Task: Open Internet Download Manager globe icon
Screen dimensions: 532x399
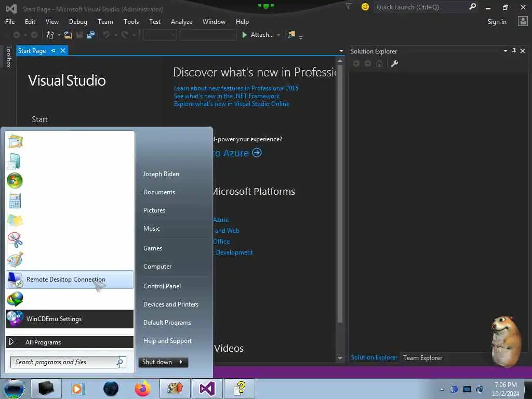Action: point(15,299)
